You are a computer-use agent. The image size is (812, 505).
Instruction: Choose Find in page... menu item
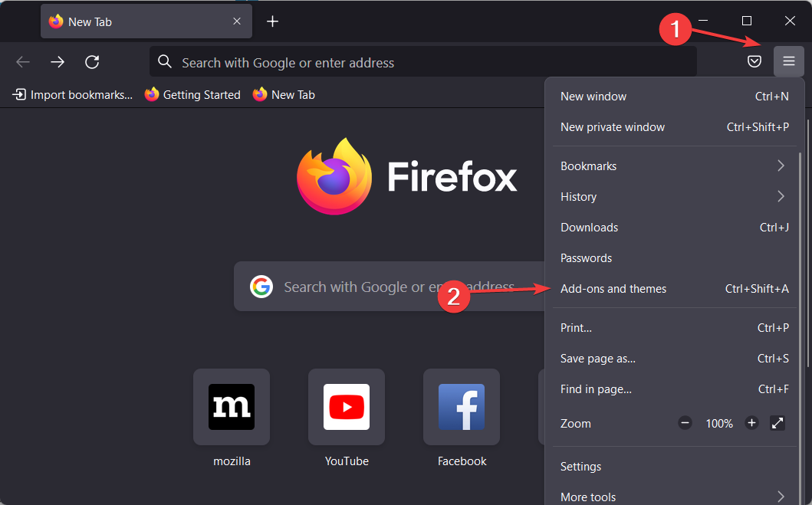point(674,389)
